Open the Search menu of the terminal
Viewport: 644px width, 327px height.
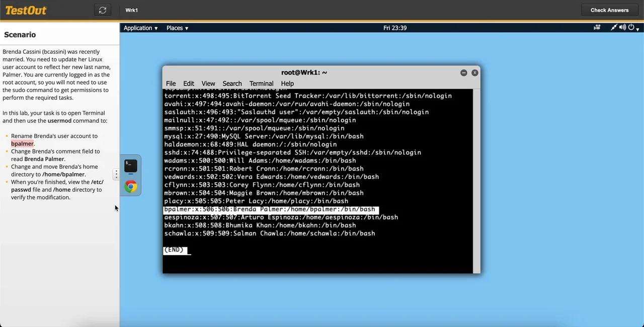[x=232, y=84]
